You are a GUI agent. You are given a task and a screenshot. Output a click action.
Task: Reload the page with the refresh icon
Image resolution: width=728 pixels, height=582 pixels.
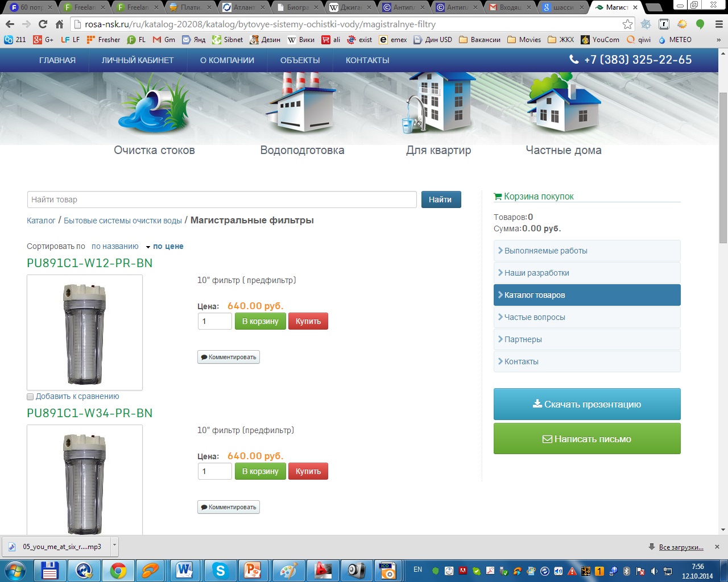43,24
